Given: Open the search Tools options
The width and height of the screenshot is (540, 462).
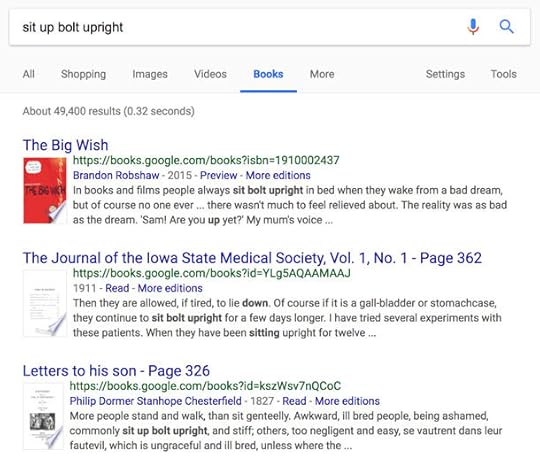Looking at the screenshot, I should point(503,74).
